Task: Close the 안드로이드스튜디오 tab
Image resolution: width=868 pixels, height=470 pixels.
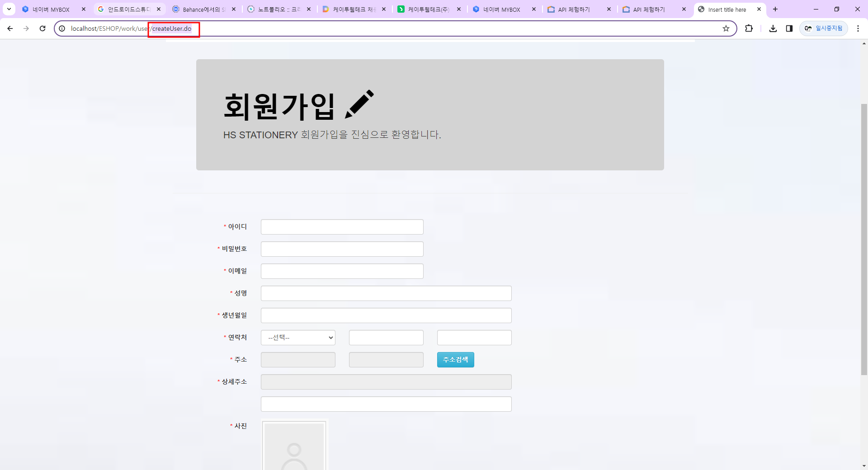Action: pos(159,9)
